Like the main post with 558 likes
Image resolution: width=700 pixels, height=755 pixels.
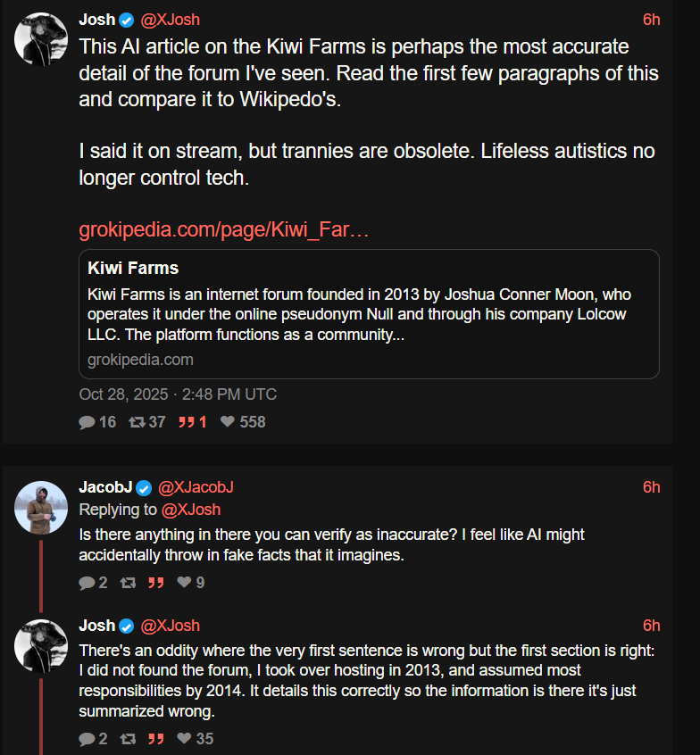228,422
